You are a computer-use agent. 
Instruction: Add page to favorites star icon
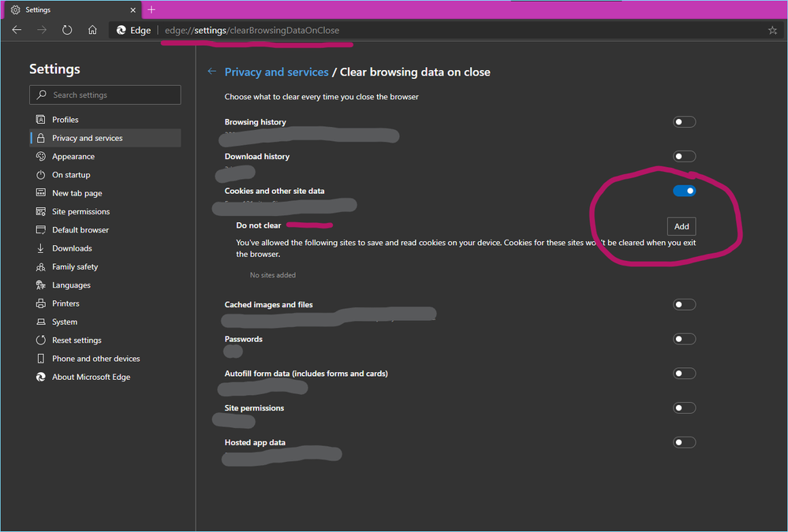point(772,30)
